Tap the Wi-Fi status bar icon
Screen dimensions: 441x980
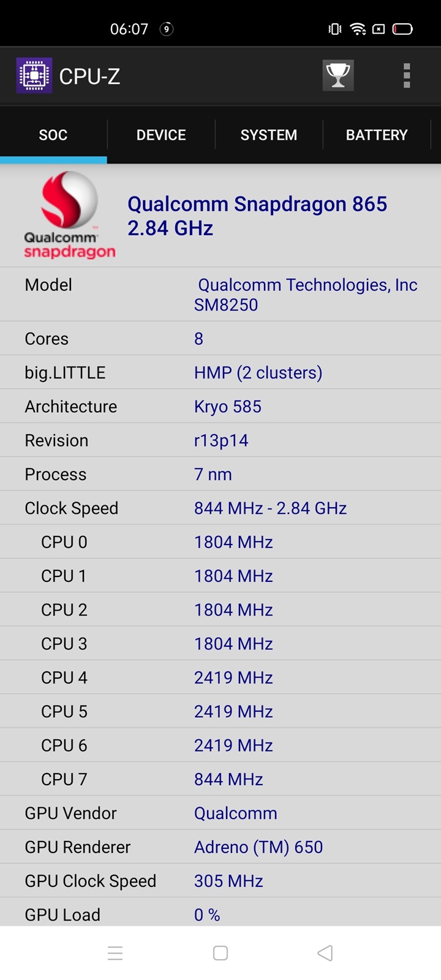(x=358, y=29)
